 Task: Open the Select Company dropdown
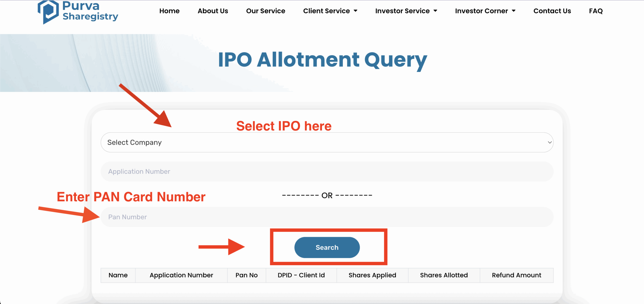(327, 142)
